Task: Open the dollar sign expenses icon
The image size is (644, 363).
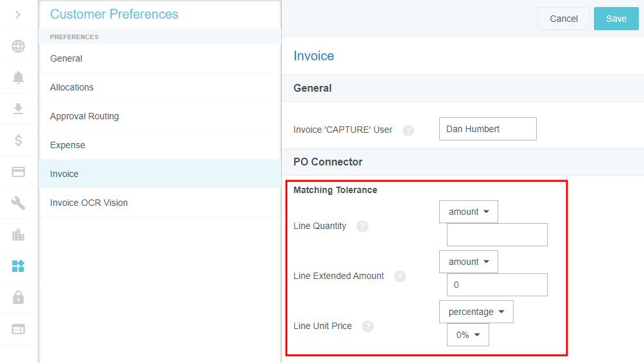Action: (x=18, y=140)
